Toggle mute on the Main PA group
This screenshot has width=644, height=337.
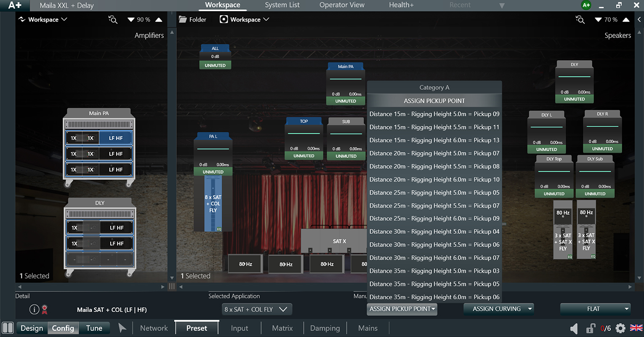(x=346, y=101)
